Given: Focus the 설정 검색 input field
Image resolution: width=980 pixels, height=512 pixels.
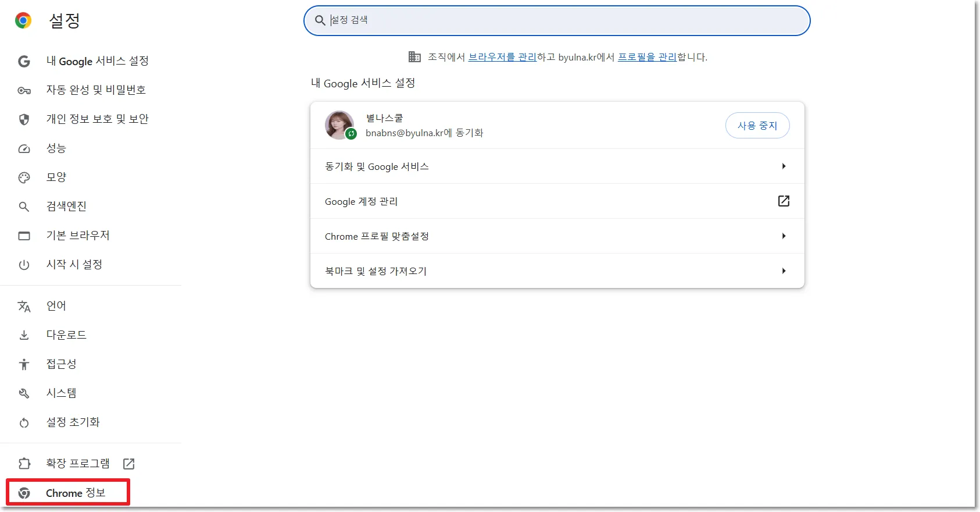Looking at the screenshot, I should 557,21.
